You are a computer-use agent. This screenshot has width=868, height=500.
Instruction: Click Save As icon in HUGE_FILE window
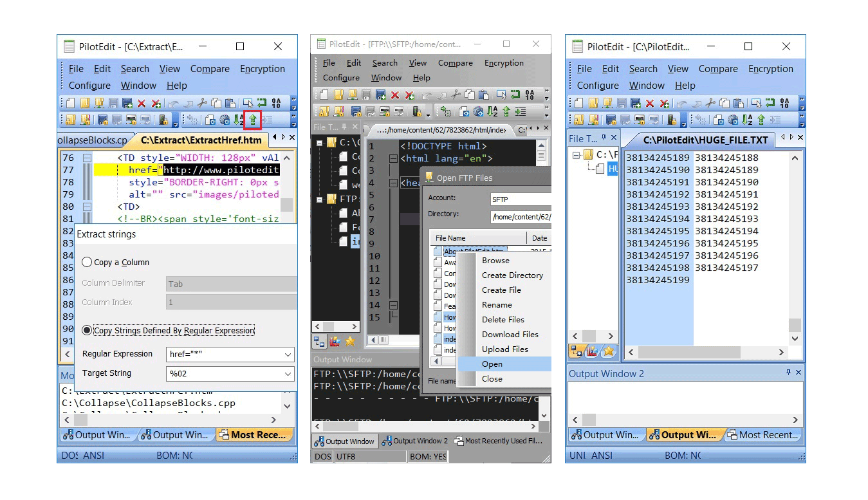[x=635, y=103]
